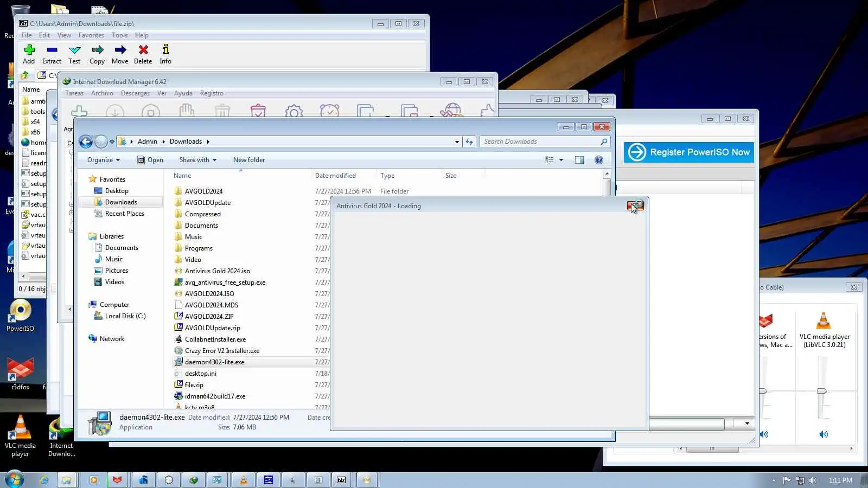Click the Volume Mixer horizontal scrollbar

click(x=712, y=449)
